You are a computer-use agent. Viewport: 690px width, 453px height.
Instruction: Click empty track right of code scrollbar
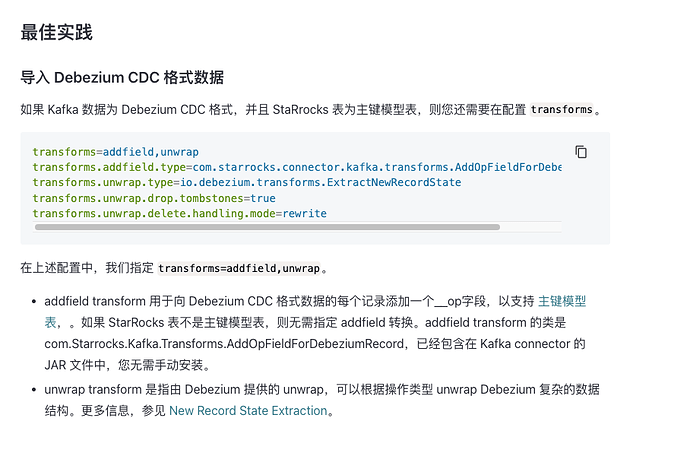click(531, 227)
